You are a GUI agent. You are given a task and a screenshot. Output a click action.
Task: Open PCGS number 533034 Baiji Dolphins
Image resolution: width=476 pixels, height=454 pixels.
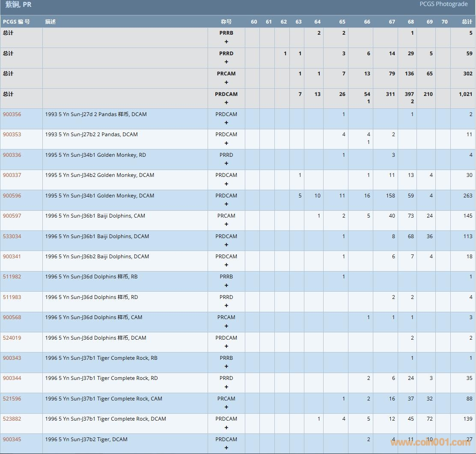[x=12, y=236]
